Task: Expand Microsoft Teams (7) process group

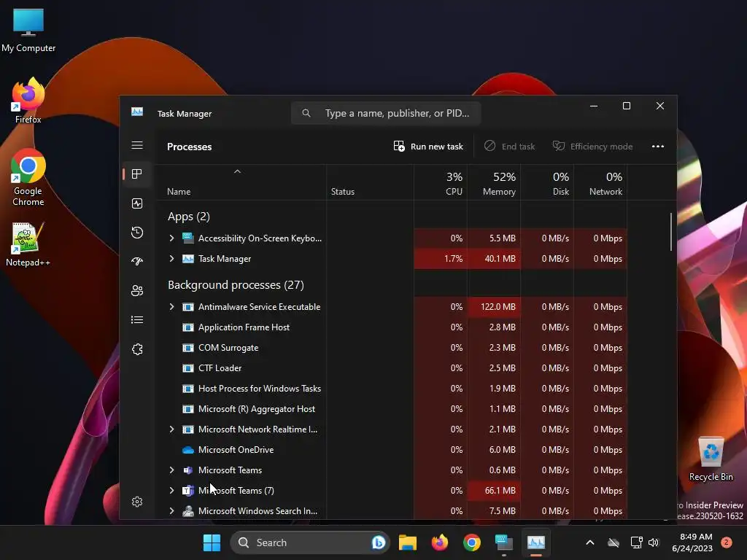Action: [x=172, y=491]
